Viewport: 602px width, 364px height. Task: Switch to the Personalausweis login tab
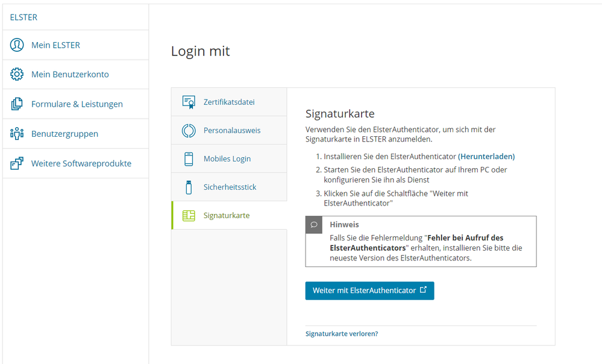tap(229, 131)
